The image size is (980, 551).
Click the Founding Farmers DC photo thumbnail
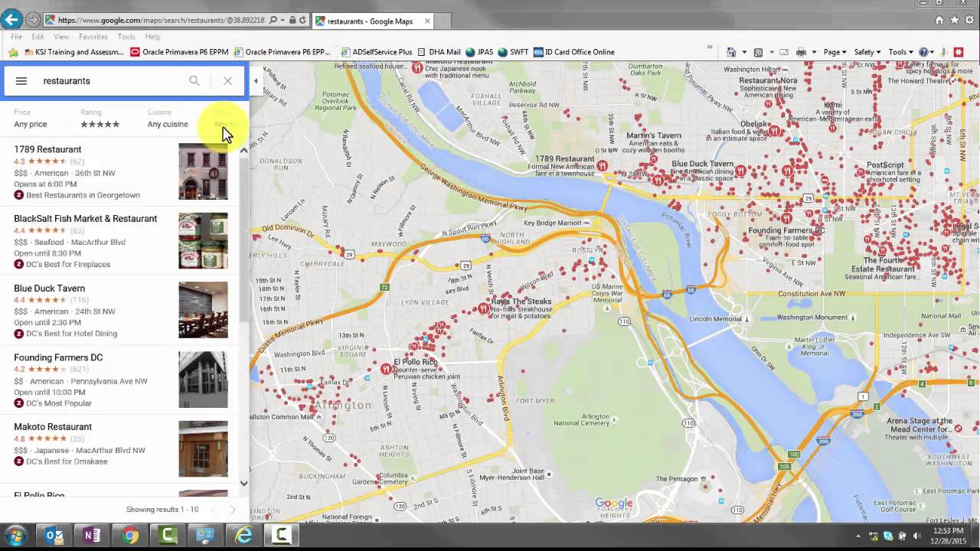(203, 380)
